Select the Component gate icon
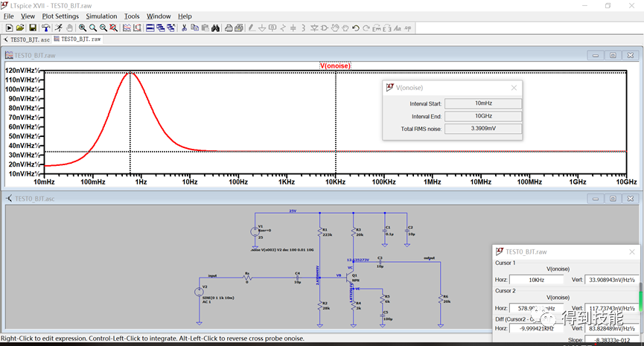Image resolution: width=644 pixels, height=346 pixels. [325, 28]
